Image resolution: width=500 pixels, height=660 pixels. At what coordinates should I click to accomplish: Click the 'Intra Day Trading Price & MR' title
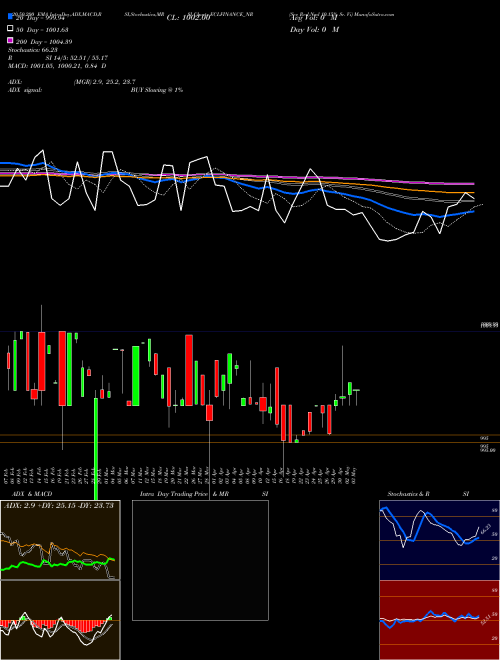tap(184, 494)
